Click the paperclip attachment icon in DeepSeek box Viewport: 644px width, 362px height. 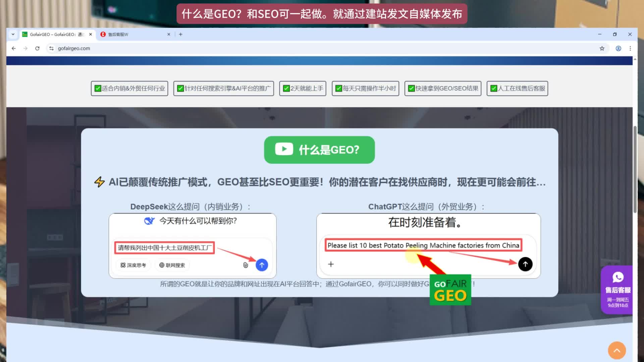[x=246, y=265]
